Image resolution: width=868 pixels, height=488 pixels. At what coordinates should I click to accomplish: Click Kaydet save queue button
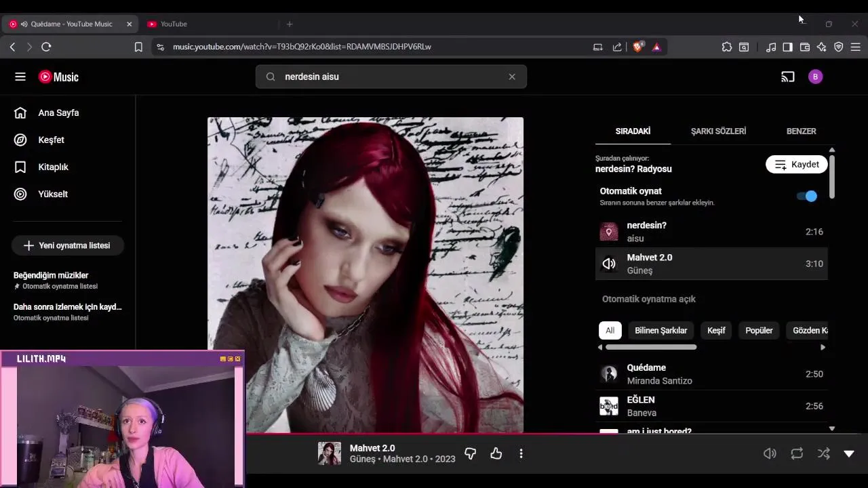click(797, 164)
